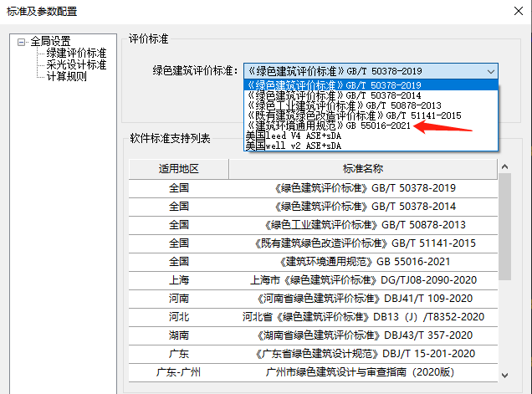Collapse the 全局设置 tree node
This screenshot has height=394, width=532.
coord(22,42)
